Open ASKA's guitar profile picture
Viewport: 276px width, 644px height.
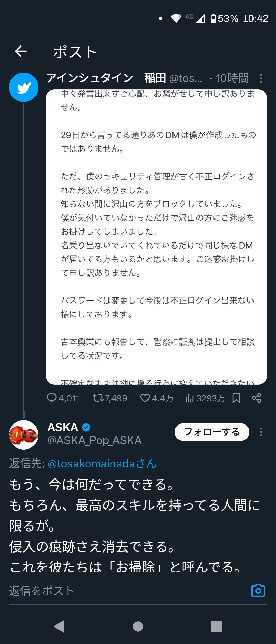[x=24, y=435]
